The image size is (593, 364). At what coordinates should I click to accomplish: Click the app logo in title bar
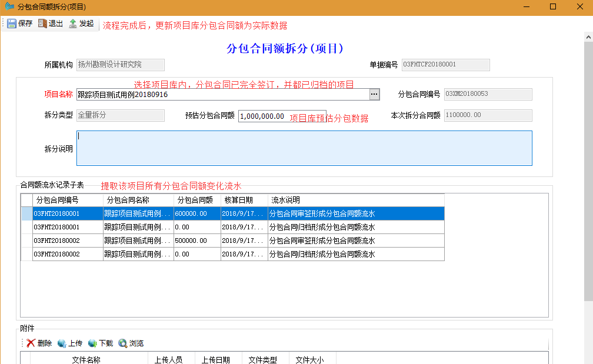click(9, 6)
